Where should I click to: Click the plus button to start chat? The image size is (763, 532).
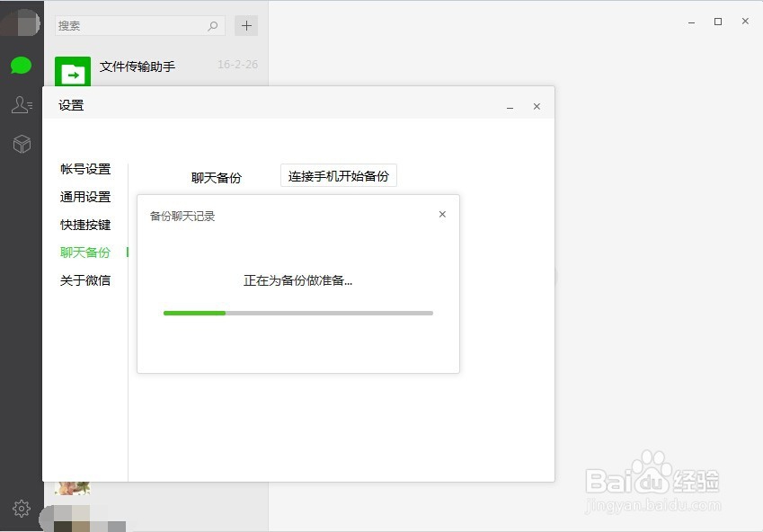pyautogui.click(x=246, y=25)
